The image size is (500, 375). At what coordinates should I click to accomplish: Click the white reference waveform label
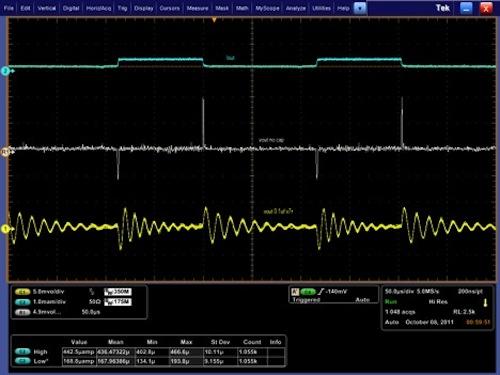(271, 140)
